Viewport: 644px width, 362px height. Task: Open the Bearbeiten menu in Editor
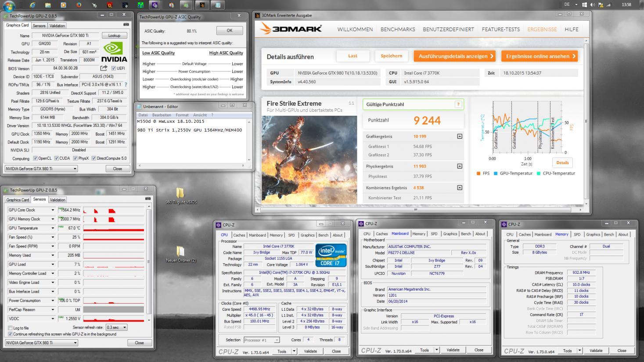[x=162, y=115]
